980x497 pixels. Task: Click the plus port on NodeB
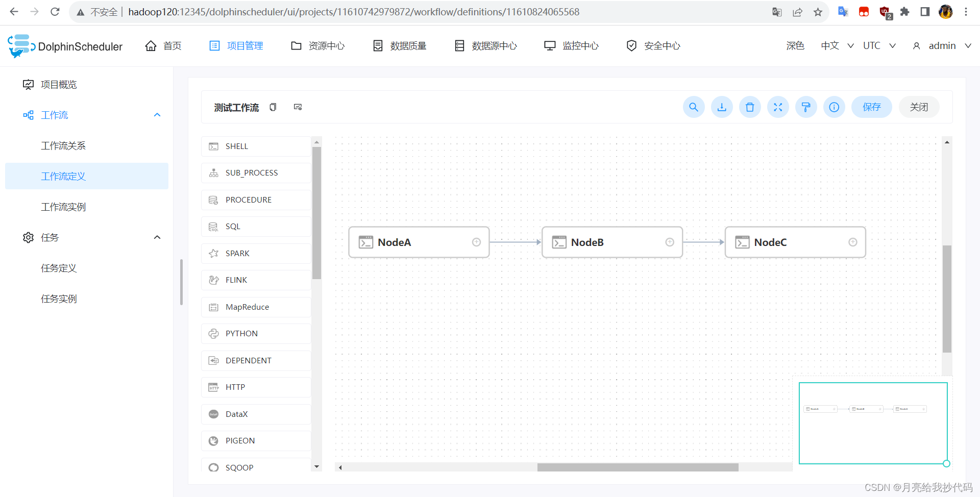coord(670,242)
